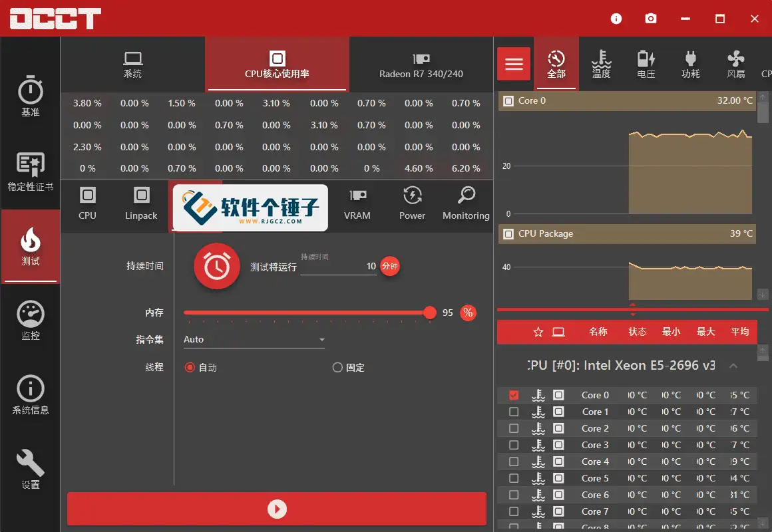Click the chip icon in Core 1 row
The width and height of the screenshot is (772, 532).
[558, 412]
